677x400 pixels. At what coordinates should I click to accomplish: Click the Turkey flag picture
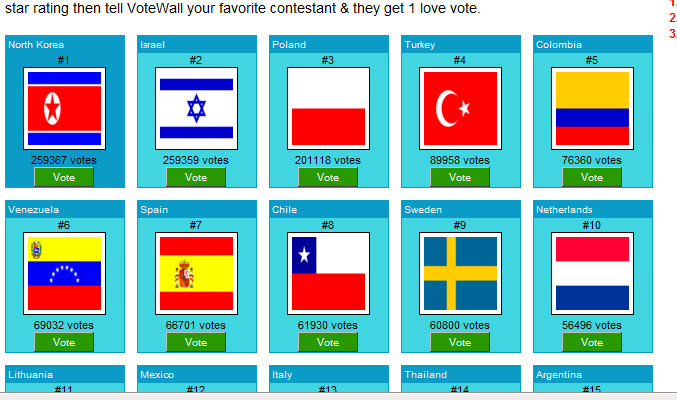click(460, 108)
